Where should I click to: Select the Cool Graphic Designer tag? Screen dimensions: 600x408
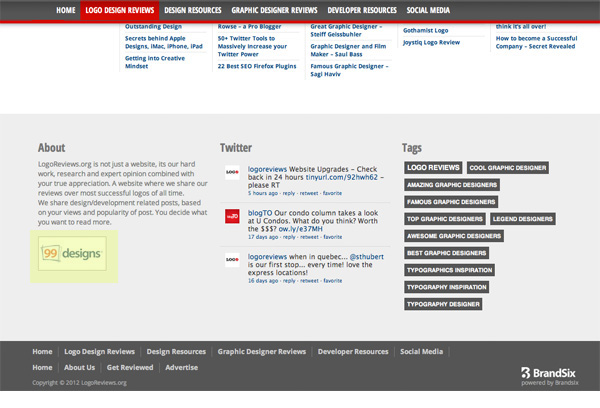pos(508,168)
